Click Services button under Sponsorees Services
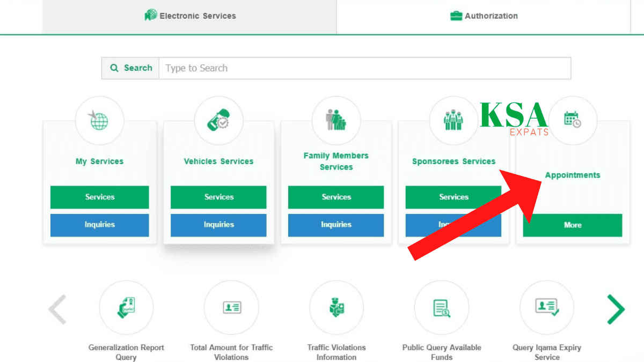Image resolution: width=644 pixels, height=362 pixels. (453, 197)
